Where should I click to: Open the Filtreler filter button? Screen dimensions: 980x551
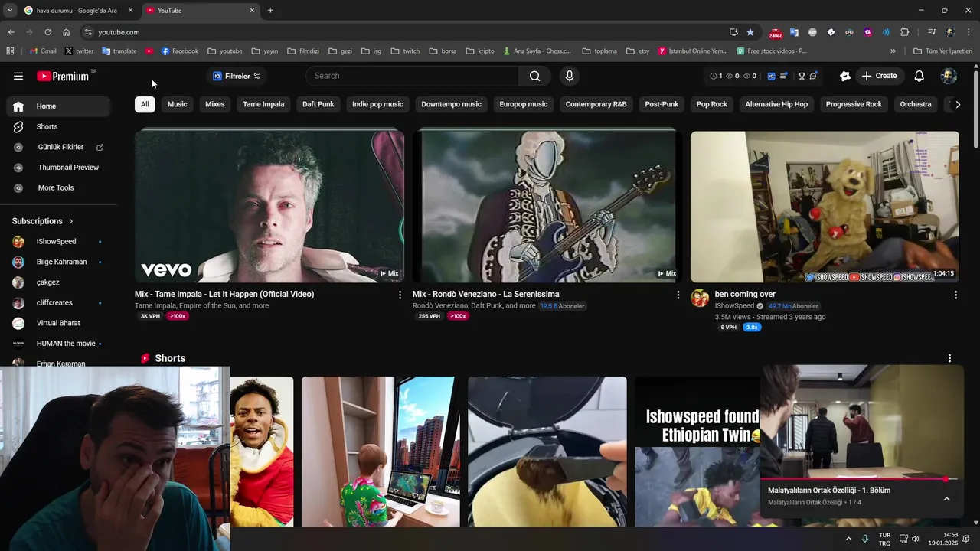(236, 76)
